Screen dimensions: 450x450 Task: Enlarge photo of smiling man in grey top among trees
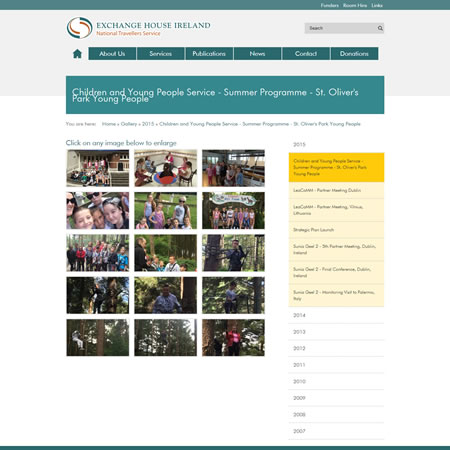click(x=166, y=295)
